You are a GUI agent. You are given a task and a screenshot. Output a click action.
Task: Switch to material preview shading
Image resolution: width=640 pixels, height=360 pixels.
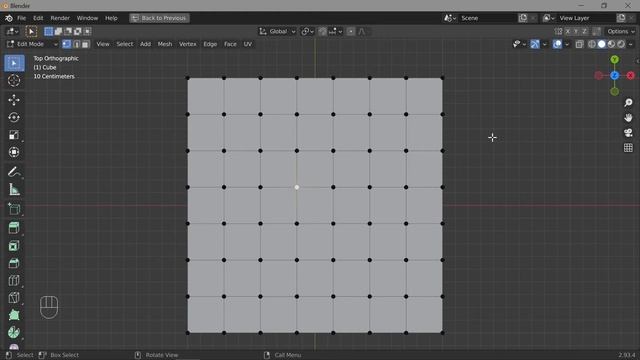(x=611, y=44)
